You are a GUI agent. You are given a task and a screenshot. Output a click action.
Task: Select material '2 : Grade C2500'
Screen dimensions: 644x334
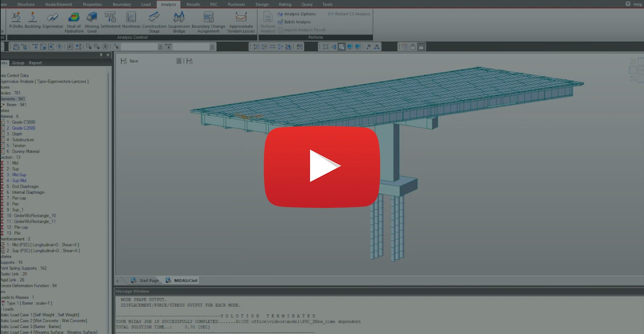pos(21,128)
